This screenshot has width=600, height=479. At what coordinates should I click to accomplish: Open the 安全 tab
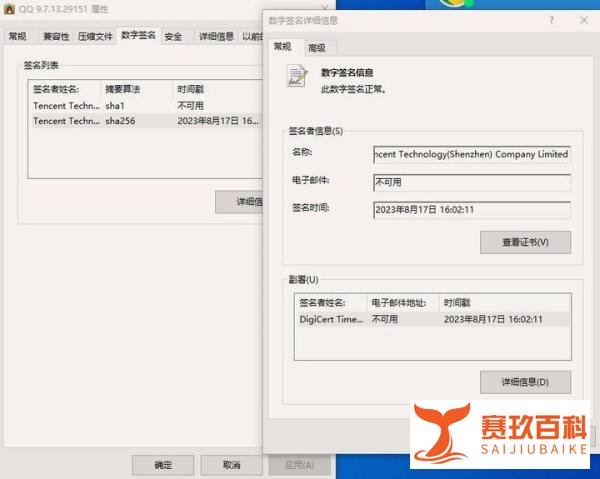pos(173,37)
